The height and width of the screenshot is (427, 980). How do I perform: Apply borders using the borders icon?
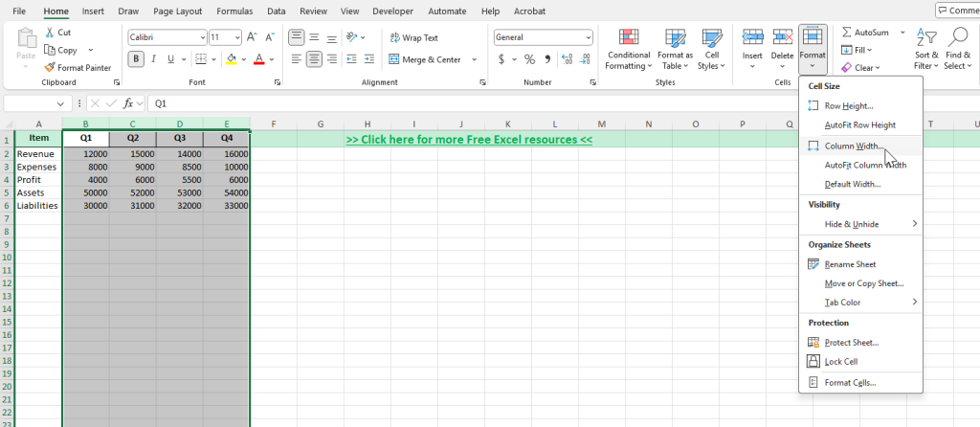click(201, 59)
